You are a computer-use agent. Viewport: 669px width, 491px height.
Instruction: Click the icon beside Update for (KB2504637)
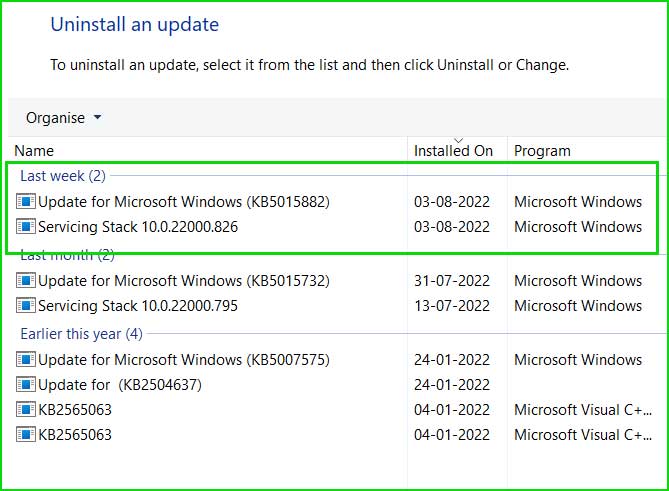pyautogui.click(x=26, y=384)
